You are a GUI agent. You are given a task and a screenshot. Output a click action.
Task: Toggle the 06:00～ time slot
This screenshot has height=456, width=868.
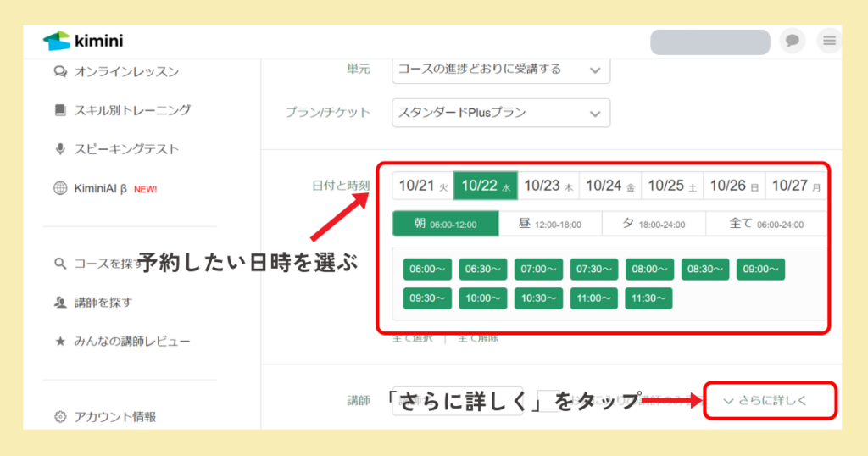click(x=427, y=270)
